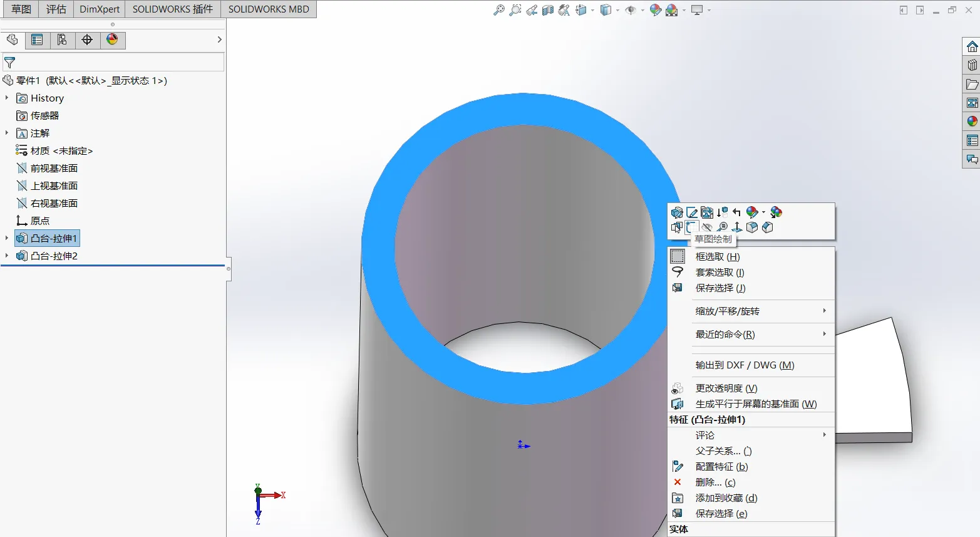Select the Section View icon in heads-up toolbar
980x537 pixels.
click(x=548, y=10)
